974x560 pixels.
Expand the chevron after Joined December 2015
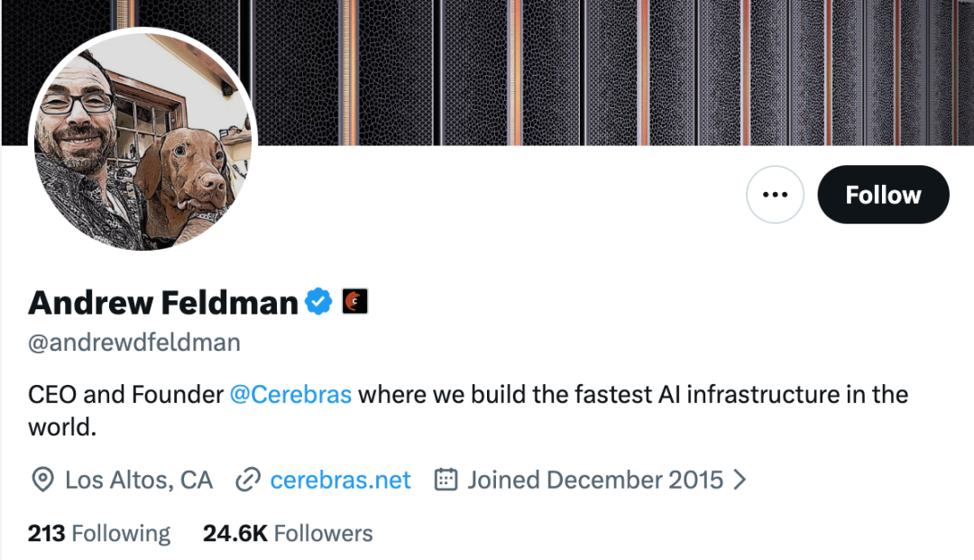pos(740,479)
